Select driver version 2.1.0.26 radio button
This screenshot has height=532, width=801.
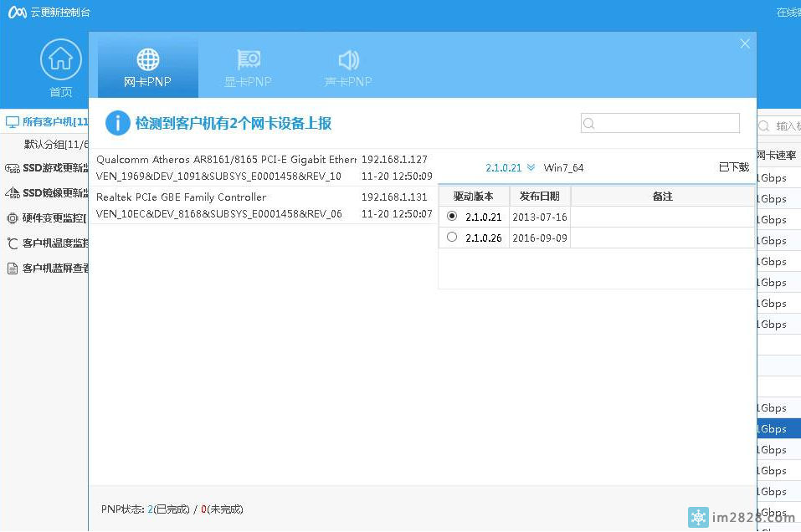click(453, 238)
